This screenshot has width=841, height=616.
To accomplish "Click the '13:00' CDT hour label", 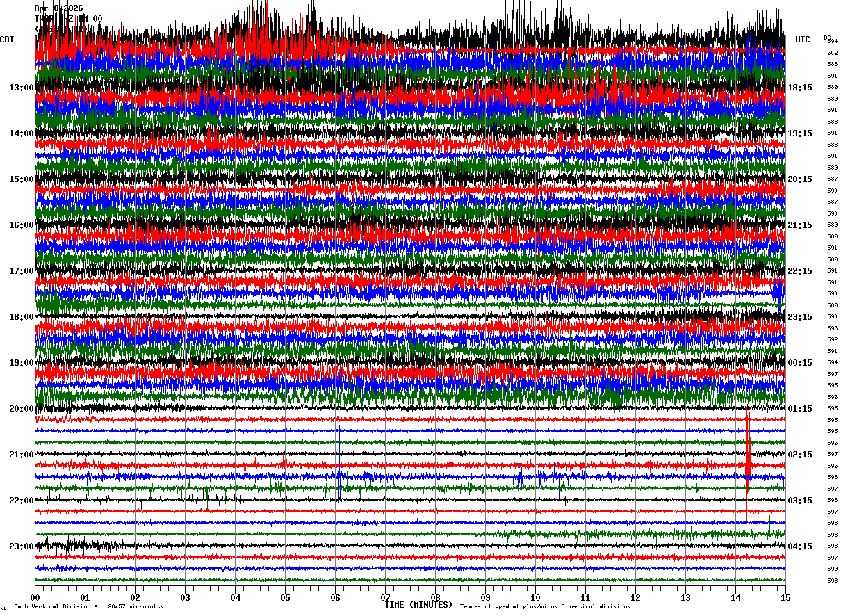I will [x=22, y=88].
